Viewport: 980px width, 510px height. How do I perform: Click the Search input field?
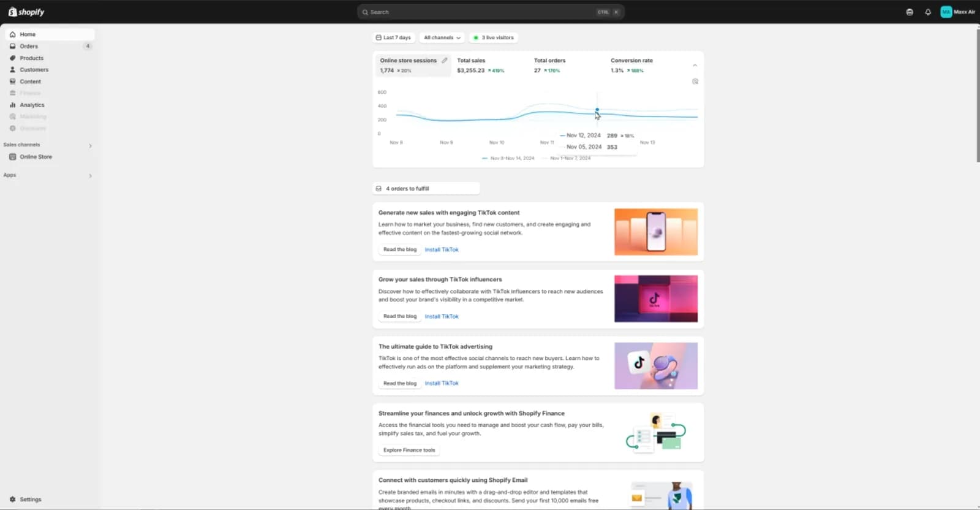point(491,12)
